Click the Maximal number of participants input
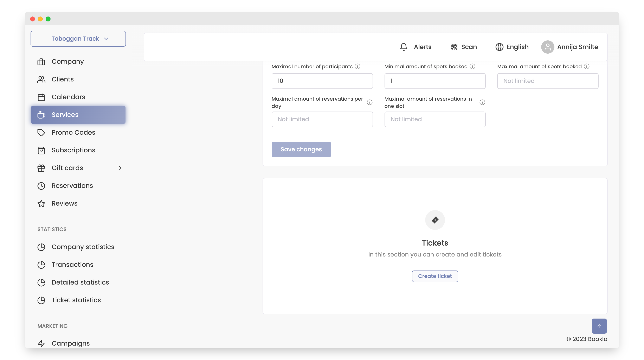This screenshot has width=644, height=360. click(x=322, y=81)
